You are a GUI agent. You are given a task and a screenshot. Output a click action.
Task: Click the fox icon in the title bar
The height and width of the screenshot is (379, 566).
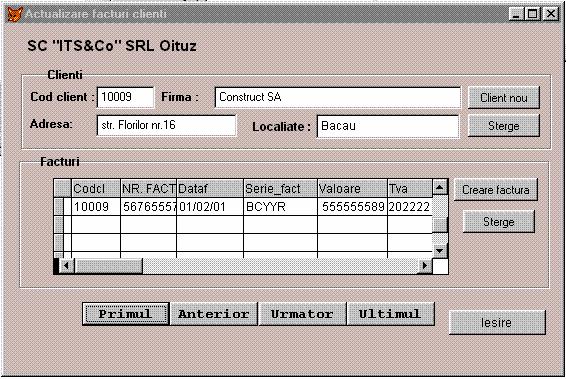15,14
